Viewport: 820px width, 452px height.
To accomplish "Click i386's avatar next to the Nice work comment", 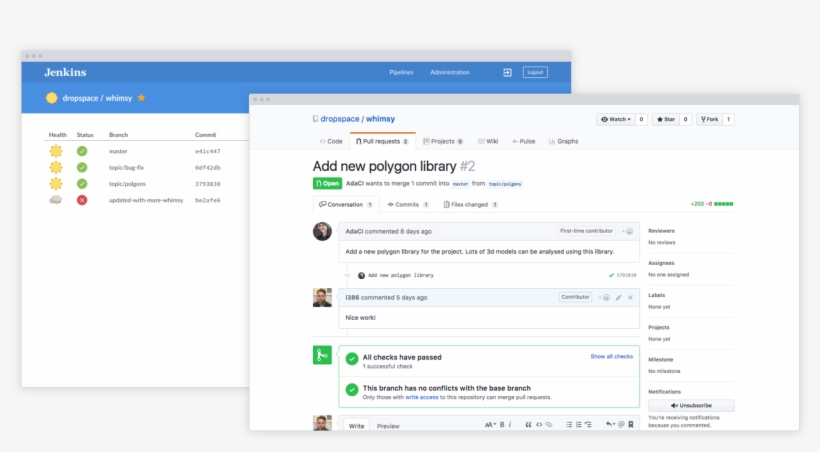I will coord(322,297).
